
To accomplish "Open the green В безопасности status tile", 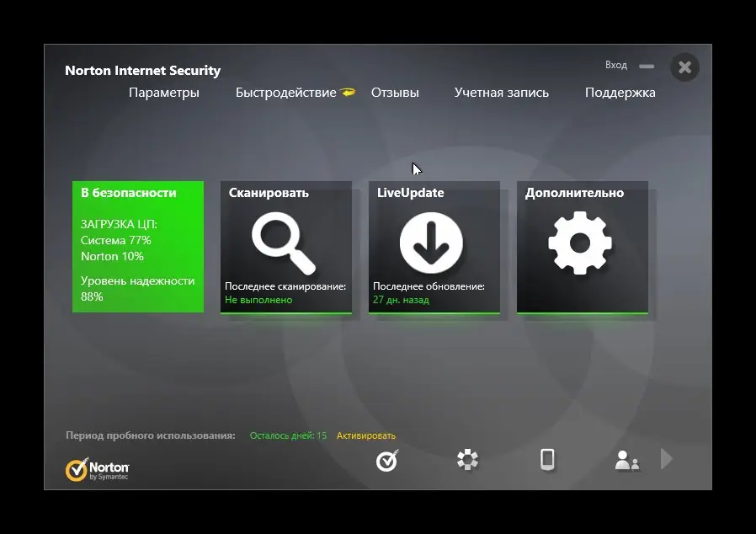I will pos(138,247).
